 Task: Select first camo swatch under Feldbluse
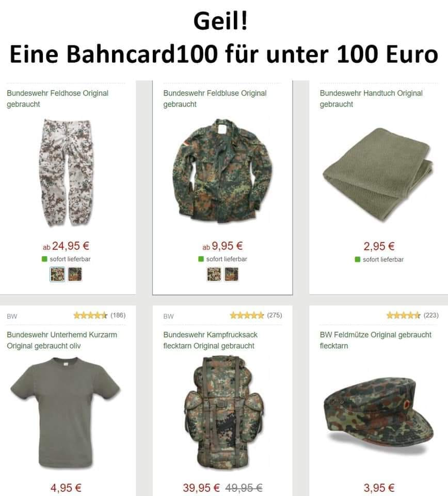(x=214, y=274)
